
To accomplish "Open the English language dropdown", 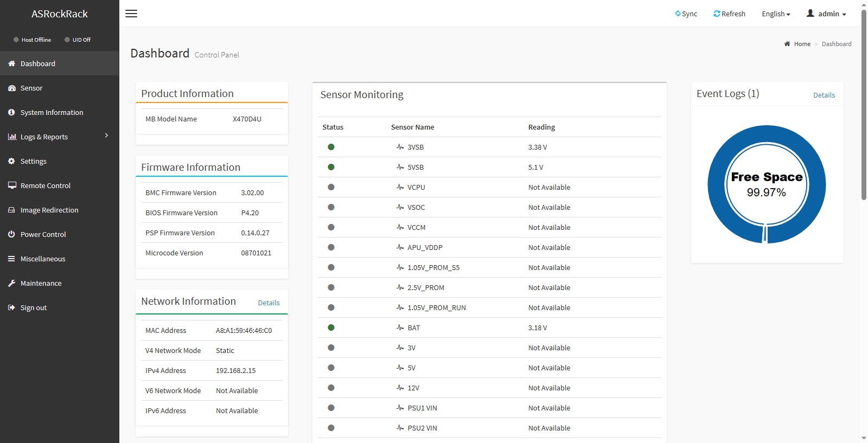I will tap(776, 14).
